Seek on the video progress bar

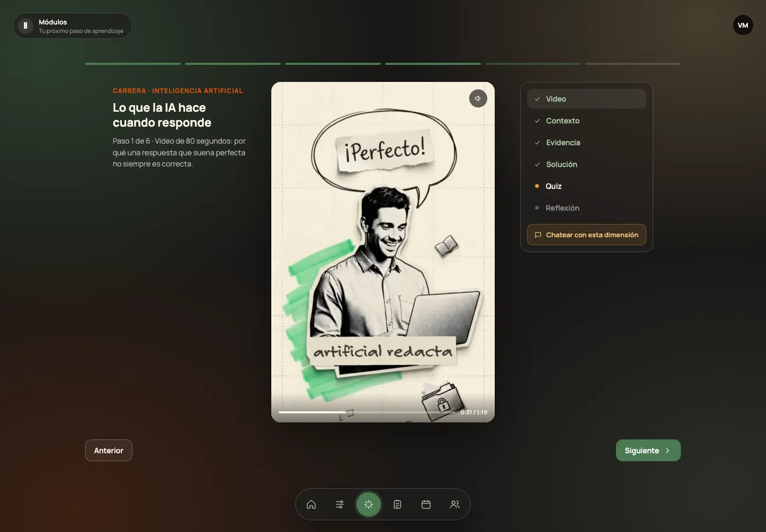(367, 412)
